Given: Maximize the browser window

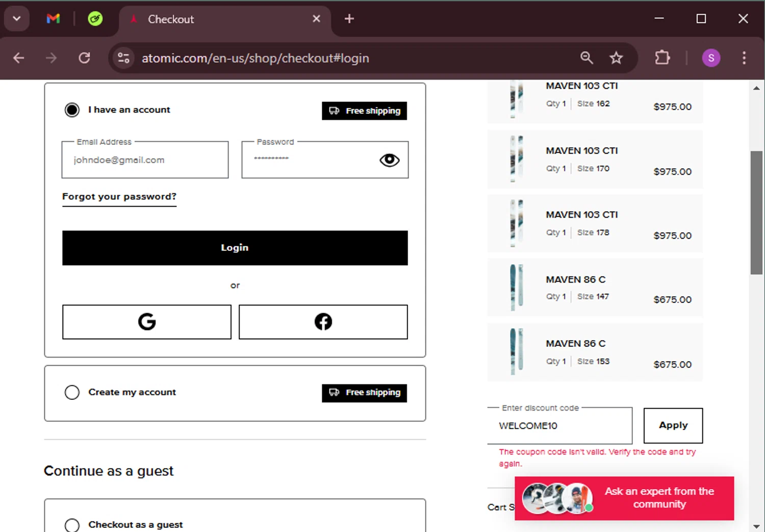Looking at the screenshot, I should pos(701,19).
